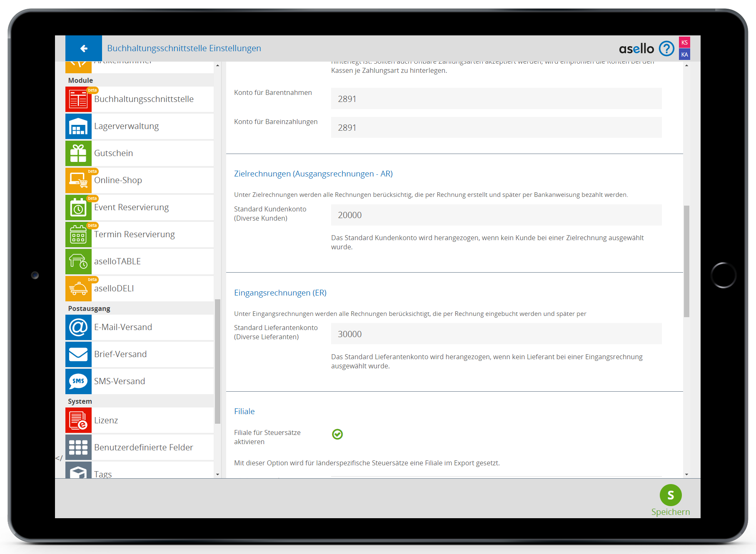Open the help question mark icon
The image size is (756, 554).
tap(666, 49)
